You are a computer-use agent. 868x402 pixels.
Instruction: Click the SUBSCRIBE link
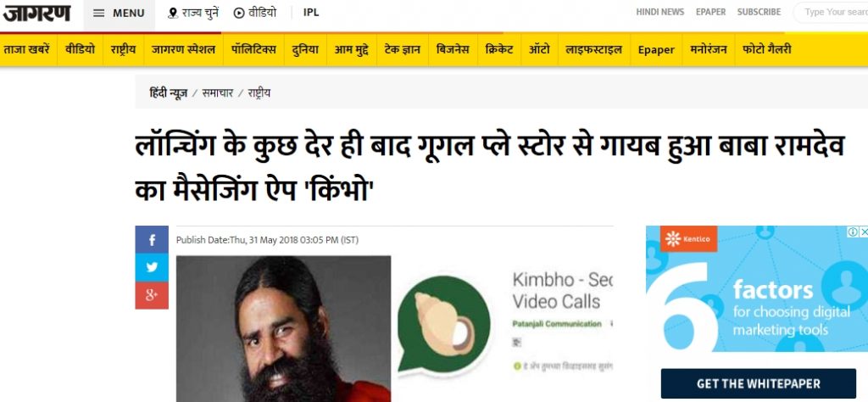coord(759,12)
